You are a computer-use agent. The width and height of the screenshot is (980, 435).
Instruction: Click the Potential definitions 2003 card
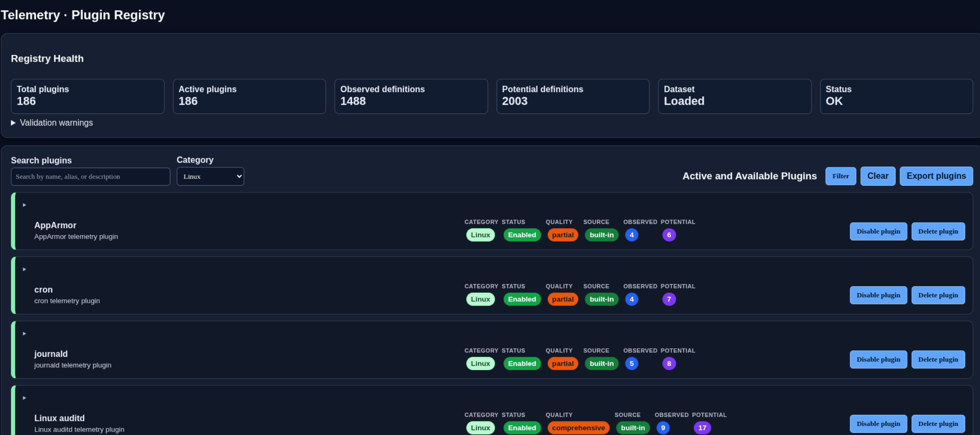point(573,96)
